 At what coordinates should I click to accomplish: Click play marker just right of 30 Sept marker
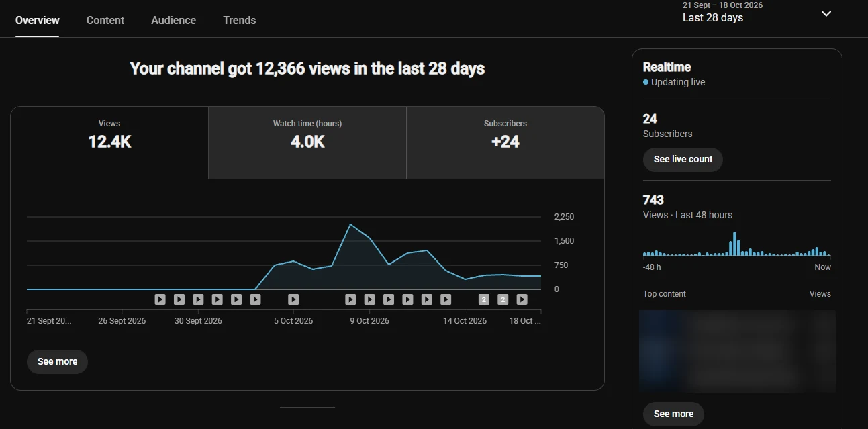click(x=217, y=299)
